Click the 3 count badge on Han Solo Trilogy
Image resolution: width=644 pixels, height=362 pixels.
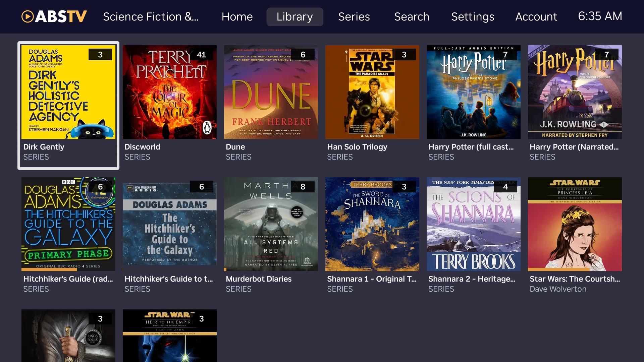tap(404, 55)
